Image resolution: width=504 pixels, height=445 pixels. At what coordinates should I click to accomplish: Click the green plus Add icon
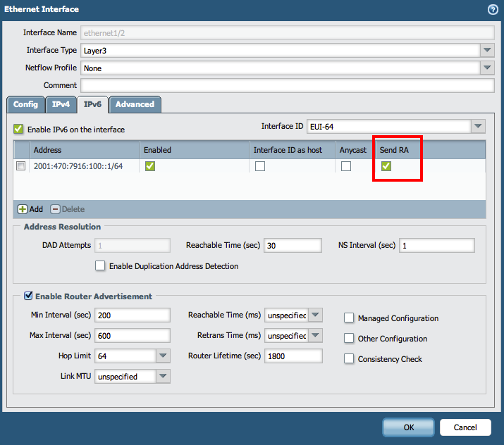pos(23,209)
